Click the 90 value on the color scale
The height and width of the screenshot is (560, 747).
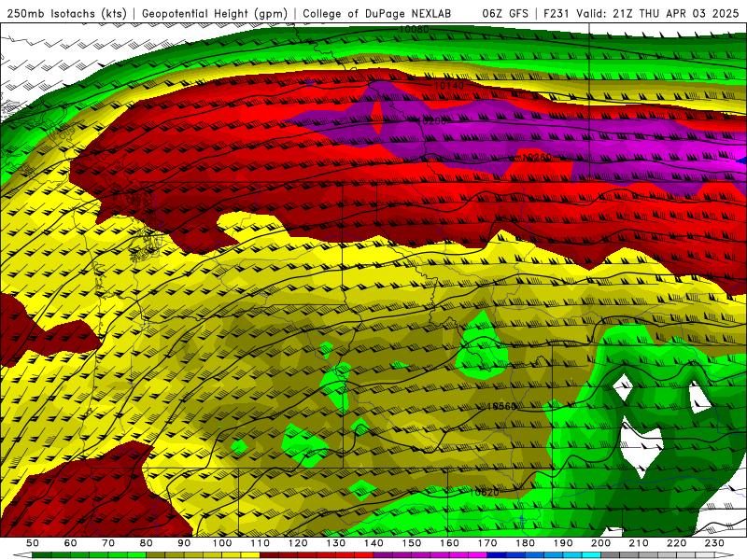pyautogui.click(x=184, y=543)
